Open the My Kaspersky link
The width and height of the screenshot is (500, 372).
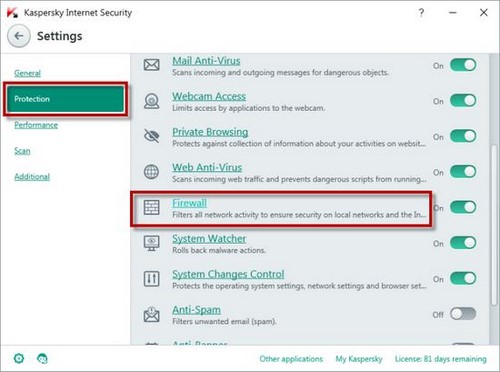(x=359, y=359)
